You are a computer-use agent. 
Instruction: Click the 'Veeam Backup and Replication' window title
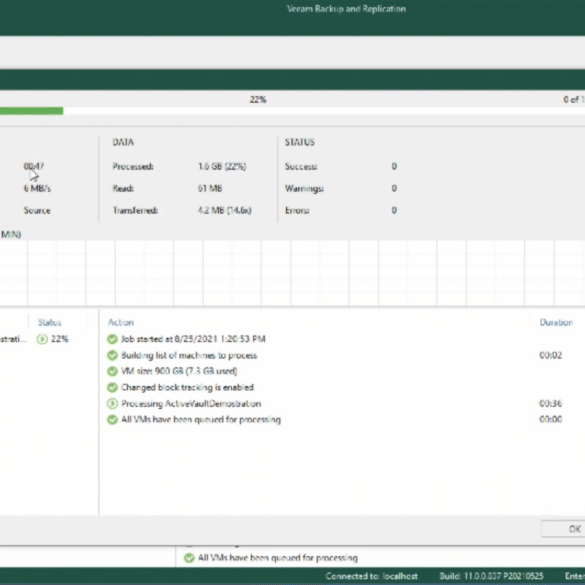coord(346,9)
